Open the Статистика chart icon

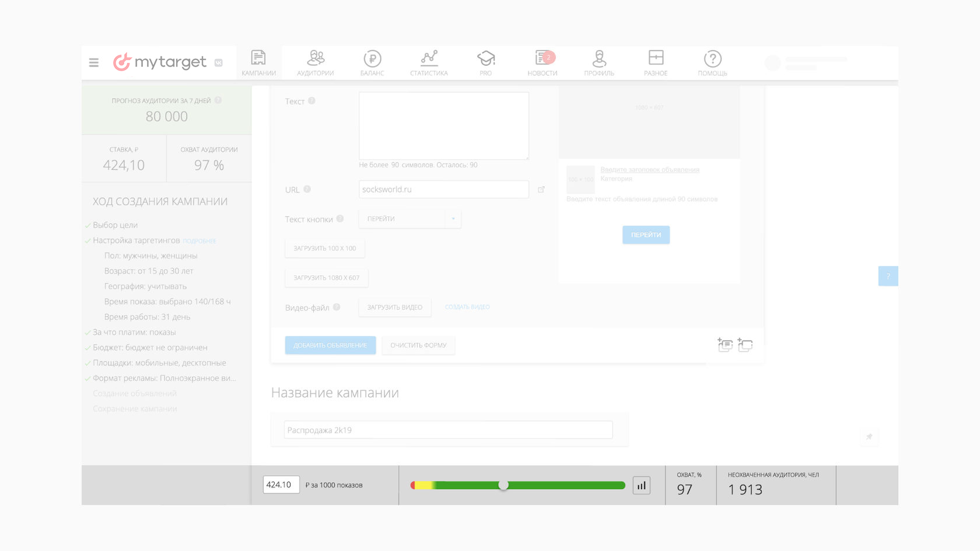[x=429, y=62]
